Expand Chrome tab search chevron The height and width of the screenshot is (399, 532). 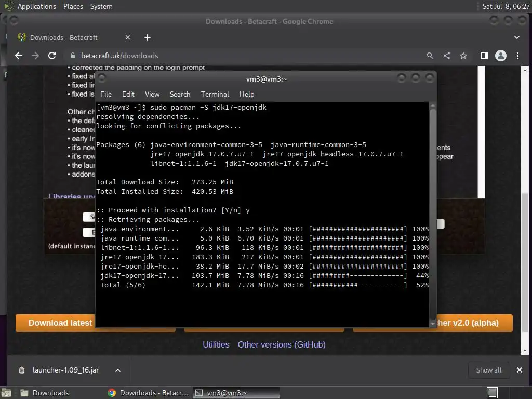point(517,37)
